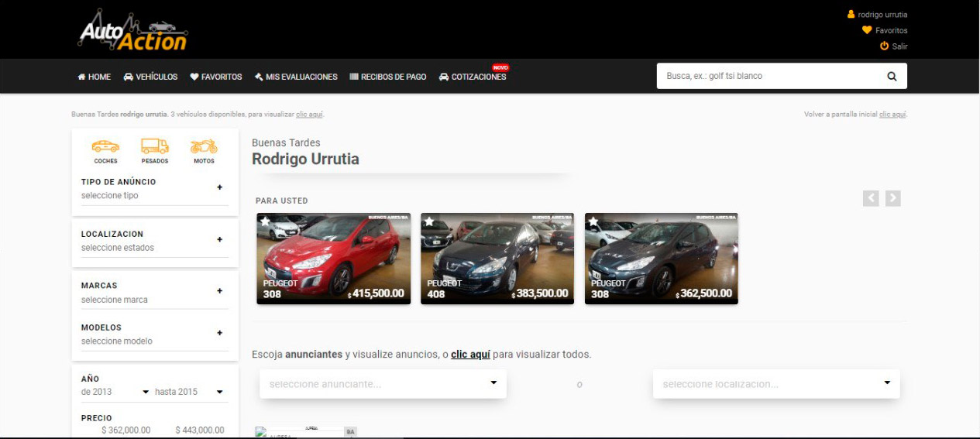Click the previous carousel arrow

pos(871,198)
